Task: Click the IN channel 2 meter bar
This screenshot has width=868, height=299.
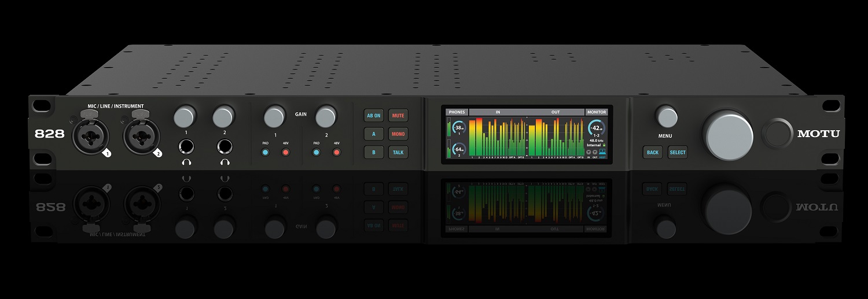Action: (479, 136)
